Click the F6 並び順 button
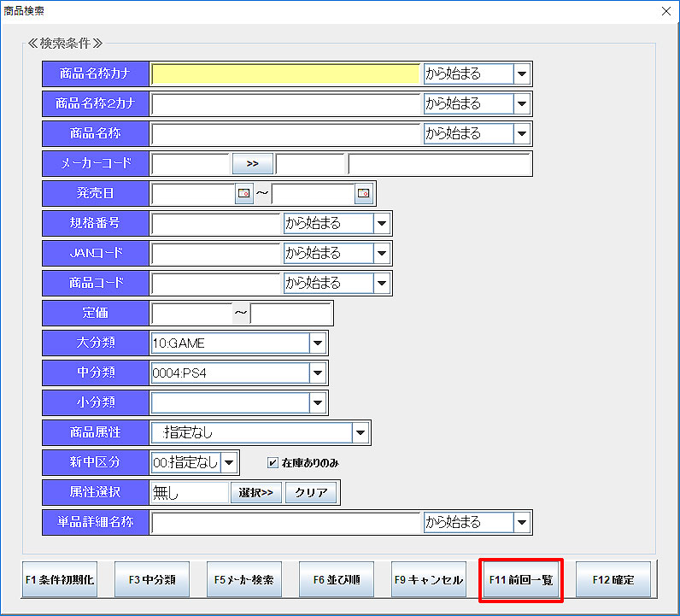 (x=336, y=580)
